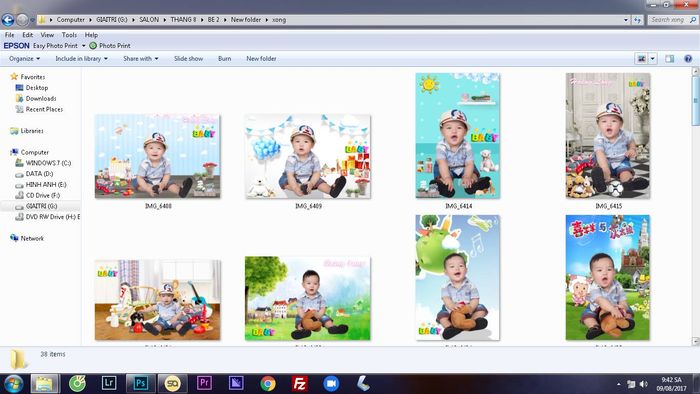Select GIAITRI (G:) drive in sidebar
This screenshot has width=700, height=394.
click(41, 206)
